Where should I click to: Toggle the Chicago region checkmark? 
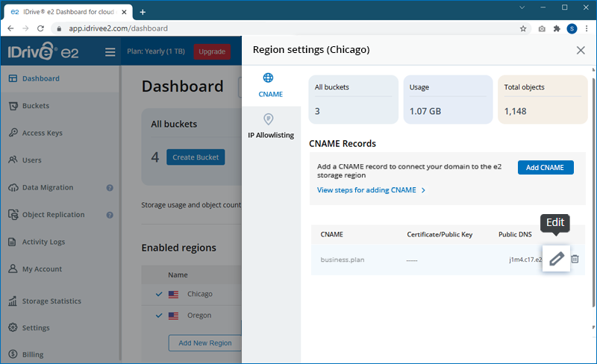point(158,294)
